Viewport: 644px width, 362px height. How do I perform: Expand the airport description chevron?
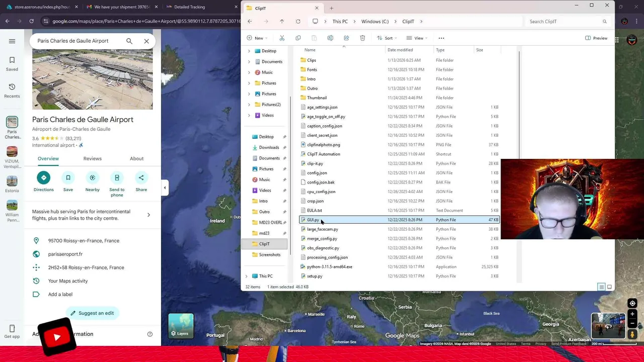(x=148, y=215)
